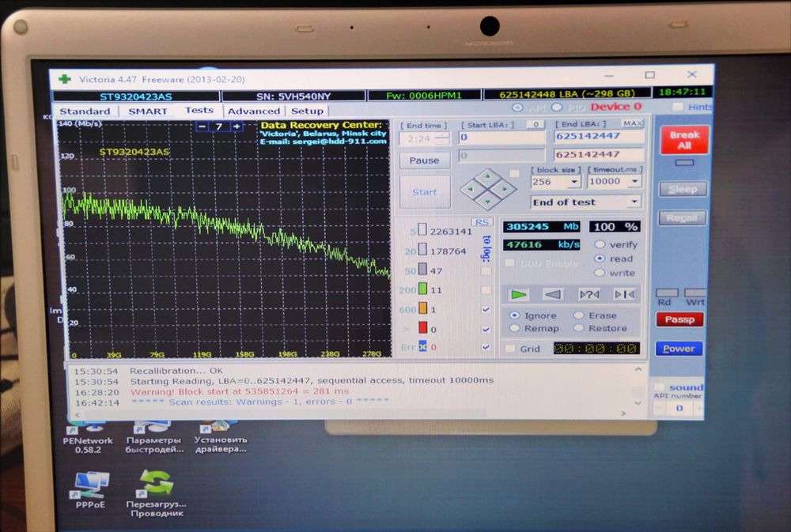Viewport: 791px width, 532px height.
Task: Choose the Restore error action
Action: [579, 328]
